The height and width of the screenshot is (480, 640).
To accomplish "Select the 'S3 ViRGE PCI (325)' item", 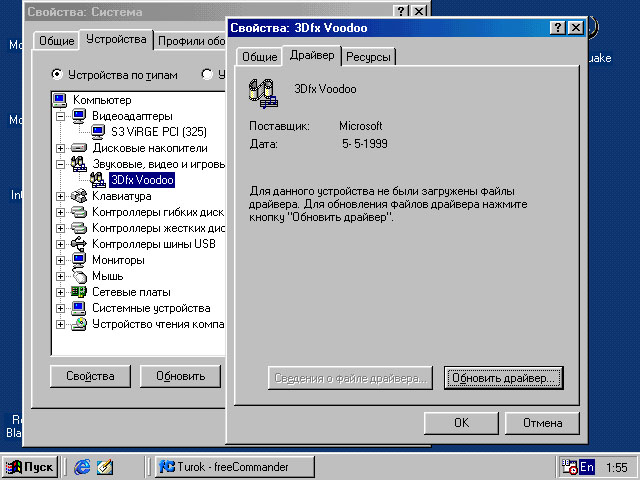I will (159, 132).
